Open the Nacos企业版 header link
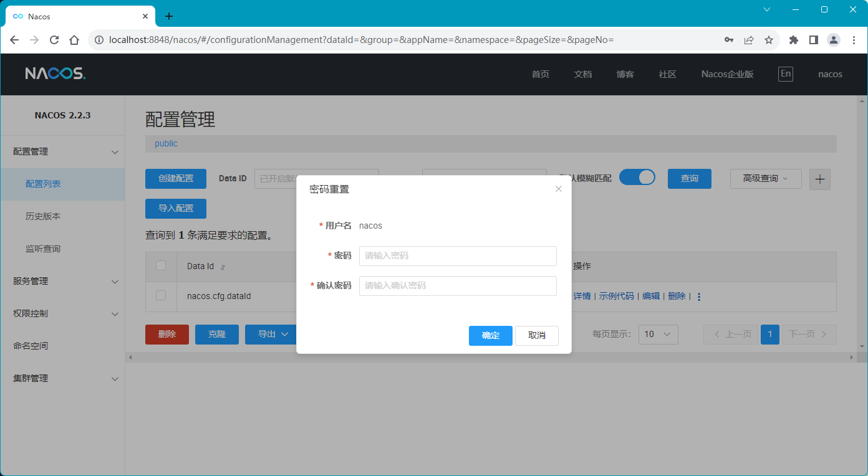The width and height of the screenshot is (868, 476). tap(728, 74)
